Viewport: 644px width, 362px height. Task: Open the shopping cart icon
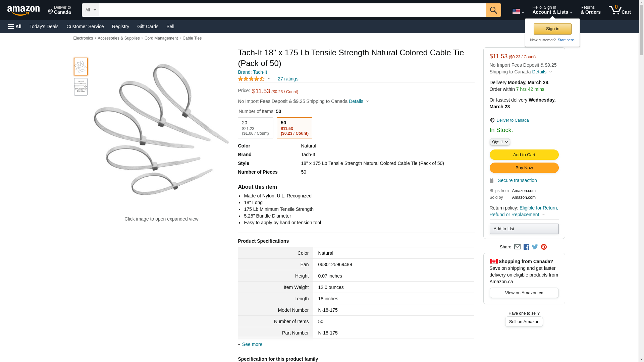(620, 10)
